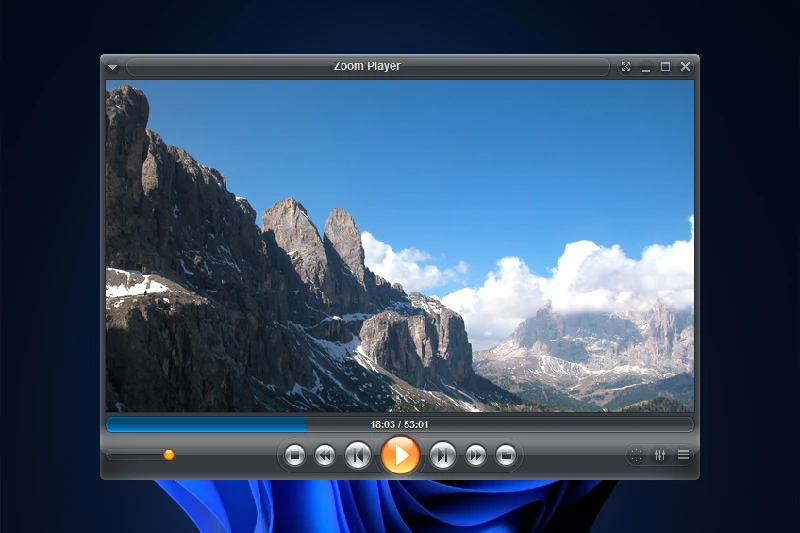
Task: Click the 18:03 / 53:01 time display
Action: coord(399,424)
